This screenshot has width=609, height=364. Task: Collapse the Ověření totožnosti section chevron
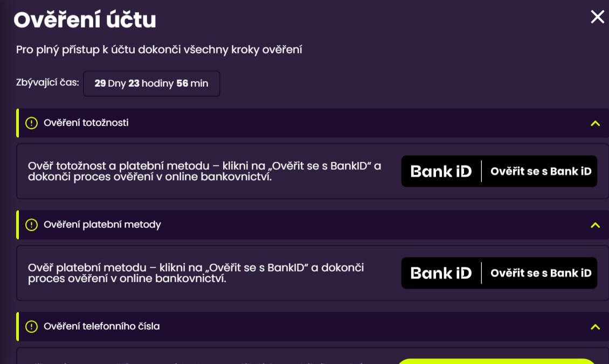pyautogui.click(x=595, y=123)
